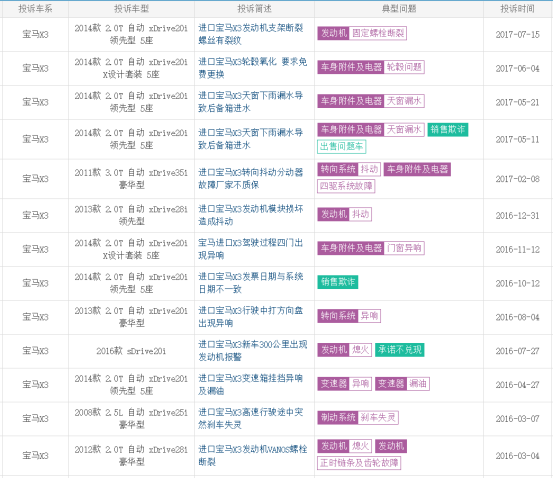Click '天窗漏水' tag in the 2017-05-11 row
The height and width of the screenshot is (479, 554).
click(x=404, y=130)
